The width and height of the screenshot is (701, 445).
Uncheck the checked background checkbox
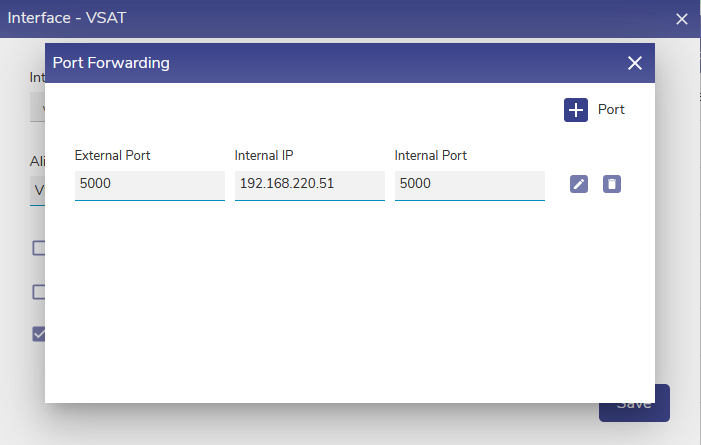tap(38, 334)
